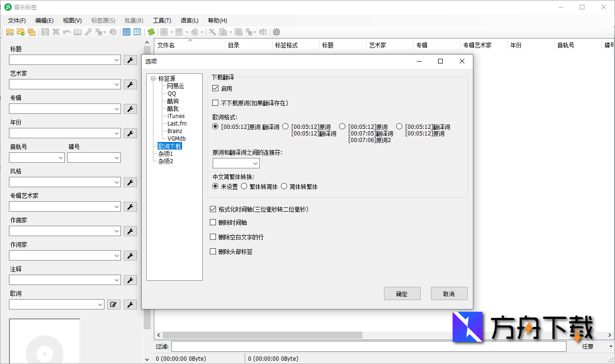Open the settings gear icon on toolbar

(x=276, y=32)
